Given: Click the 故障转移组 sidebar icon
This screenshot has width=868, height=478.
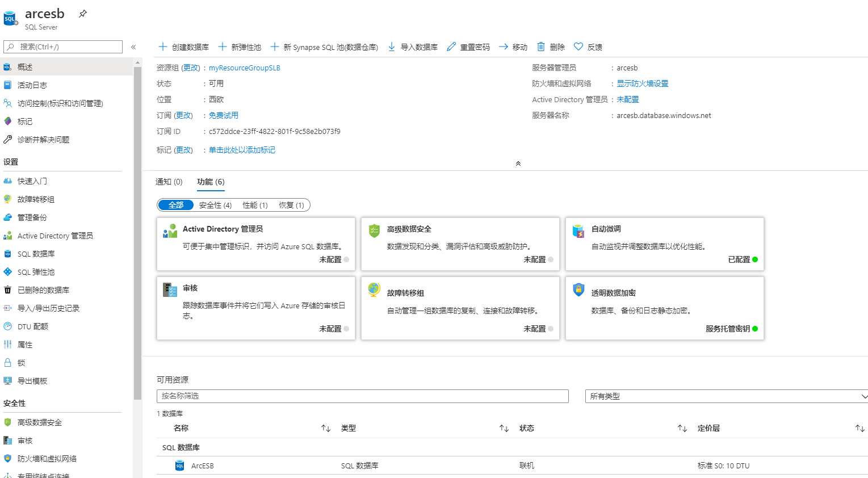Looking at the screenshot, I should [7, 199].
